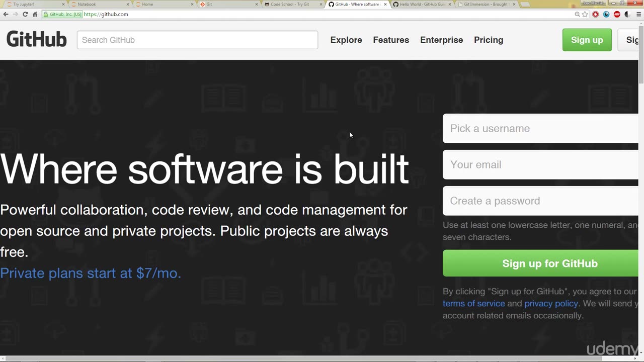Viewport: 644px width, 362px height.
Task: Click the Your email field
Action: [540, 164]
